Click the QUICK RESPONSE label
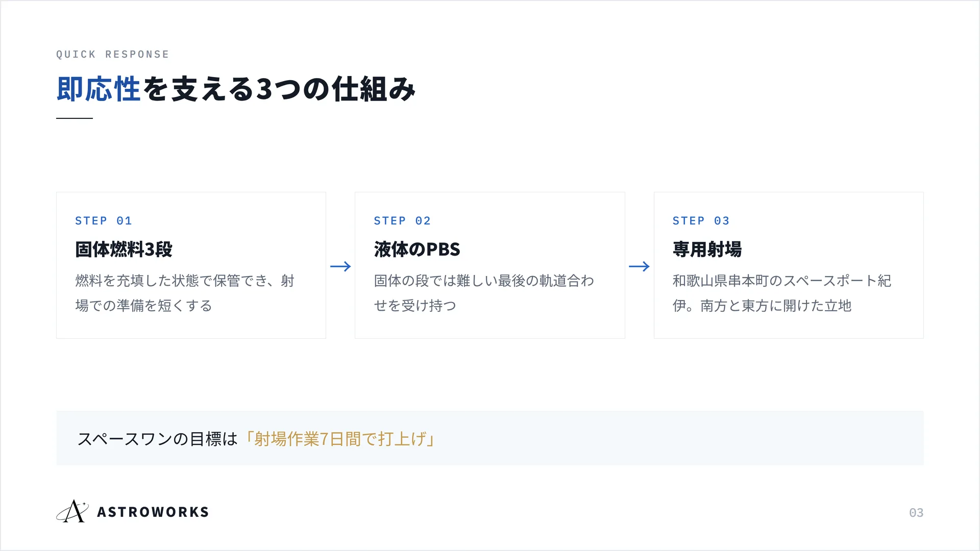This screenshot has width=980, height=551. pos(113,54)
